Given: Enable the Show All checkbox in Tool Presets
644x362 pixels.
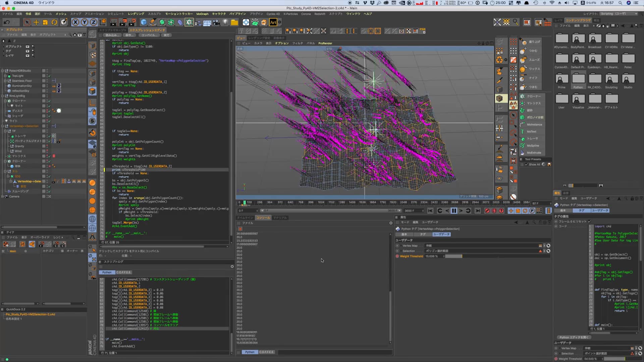Looking at the screenshot, I should coord(527,164).
